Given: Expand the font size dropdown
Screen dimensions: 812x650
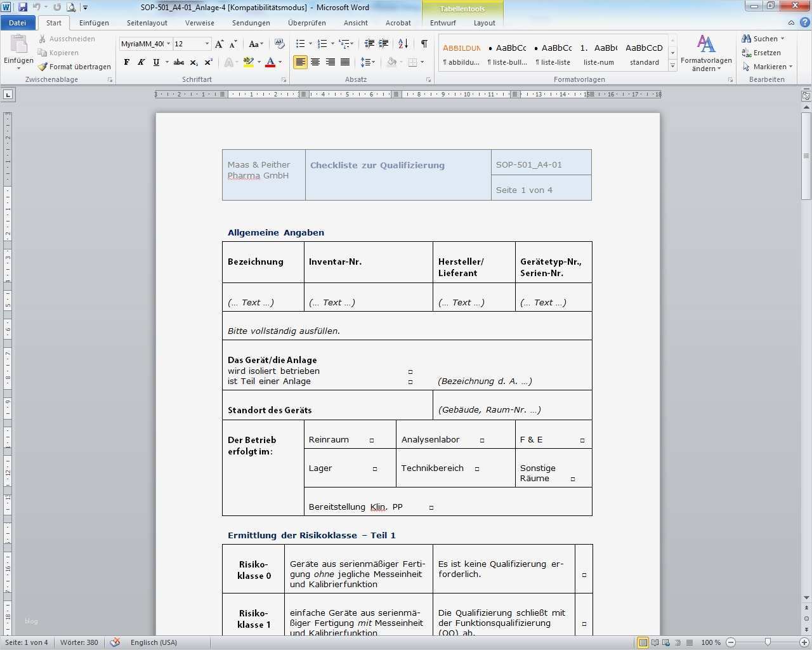Looking at the screenshot, I should click(207, 44).
